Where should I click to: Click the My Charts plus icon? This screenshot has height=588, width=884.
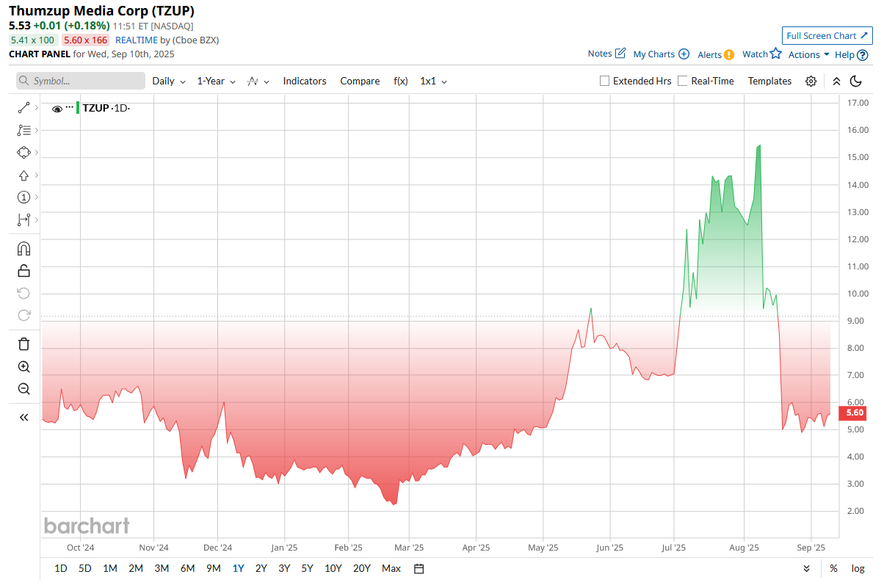[684, 54]
